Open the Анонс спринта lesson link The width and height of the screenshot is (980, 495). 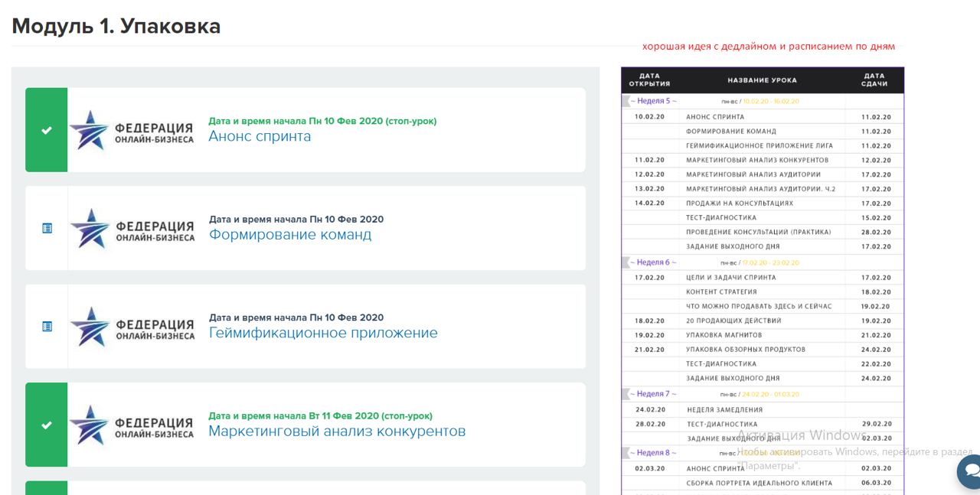coord(260,136)
